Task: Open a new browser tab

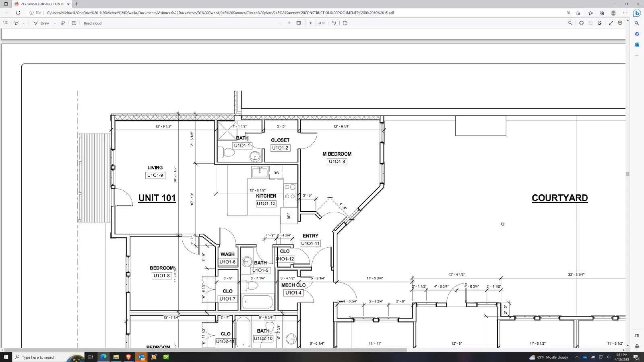Action: click(76, 4)
